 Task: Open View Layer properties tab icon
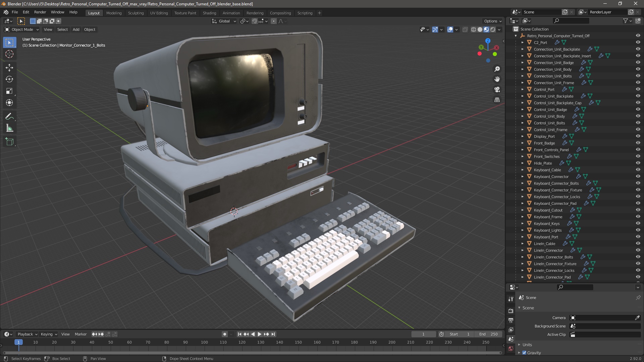point(511,330)
